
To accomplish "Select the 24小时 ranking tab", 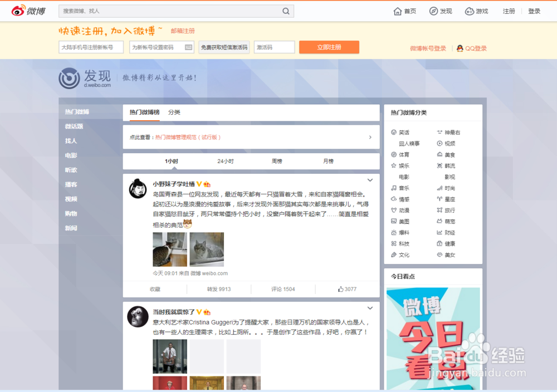I will click(x=226, y=161).
